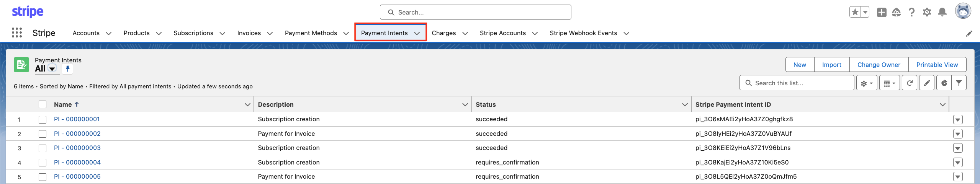This screenshot has width=980, height=184.
Task: Show charts panel for the list
Action: [944, 83]
